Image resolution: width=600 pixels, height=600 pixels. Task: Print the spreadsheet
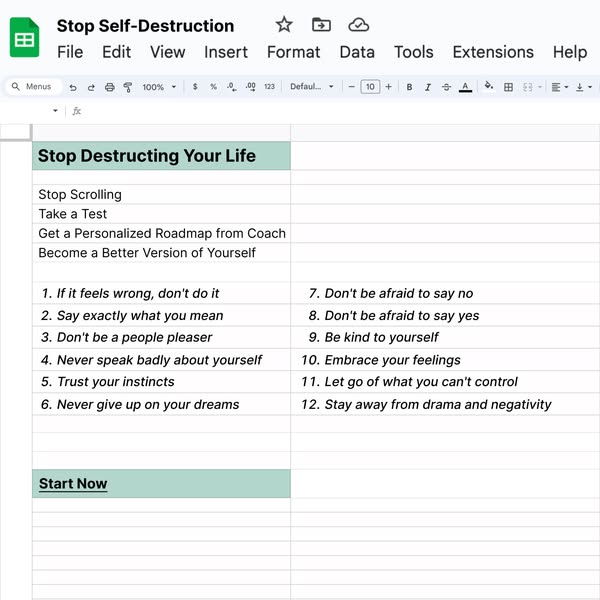pos(110,88)
